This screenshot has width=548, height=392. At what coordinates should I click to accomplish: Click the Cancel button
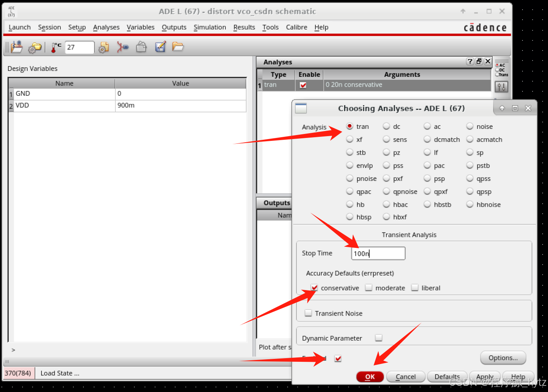coord(406,377)
